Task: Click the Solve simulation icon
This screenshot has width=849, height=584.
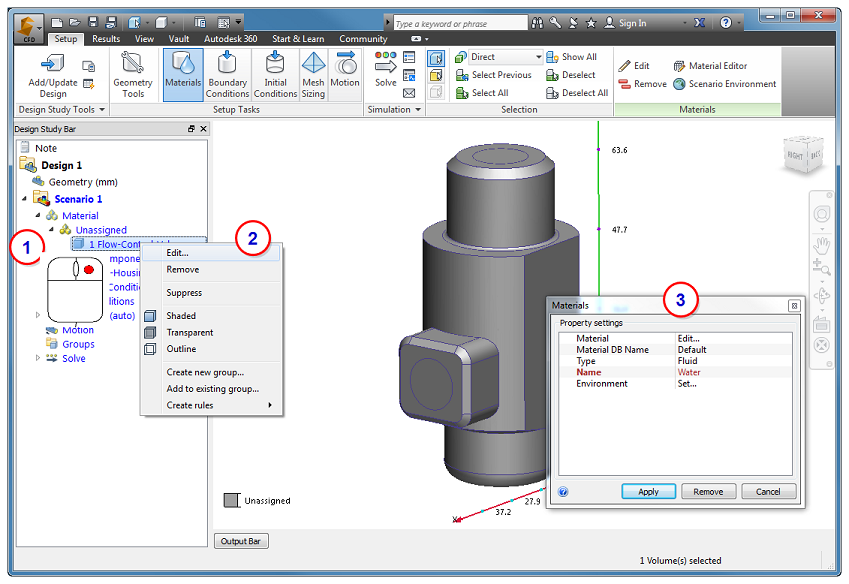Action: [386, 70]
